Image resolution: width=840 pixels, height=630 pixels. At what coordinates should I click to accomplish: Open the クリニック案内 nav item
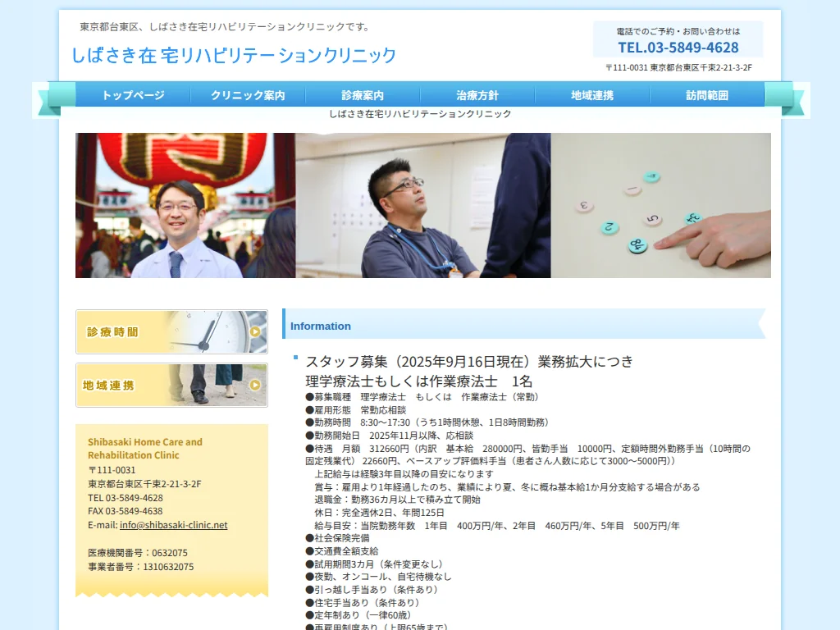[248, 95]
